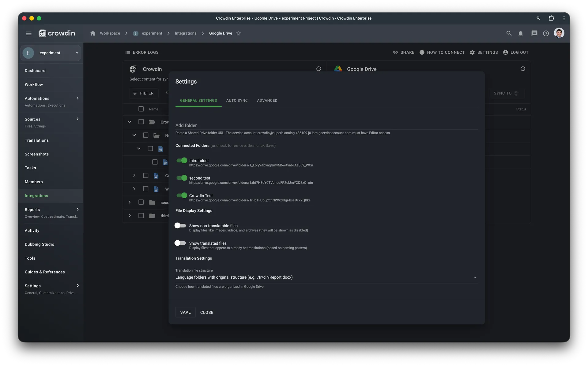Close the Settings dialog

click(207, 312)
